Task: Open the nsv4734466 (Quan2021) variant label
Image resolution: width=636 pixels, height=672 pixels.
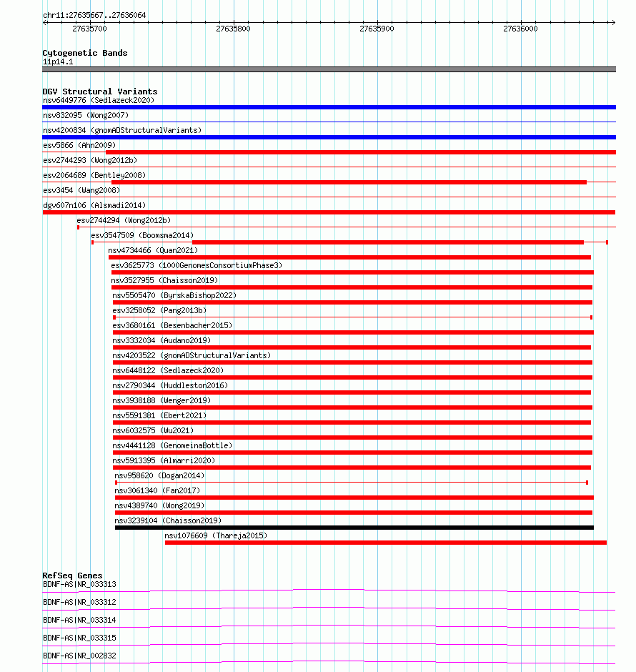Action: tap(153, 250)
